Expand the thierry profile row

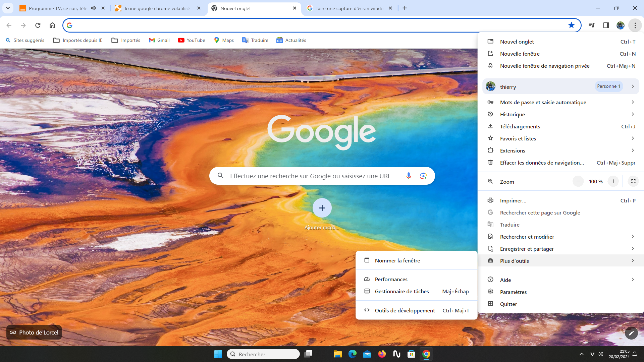point(561,86)
